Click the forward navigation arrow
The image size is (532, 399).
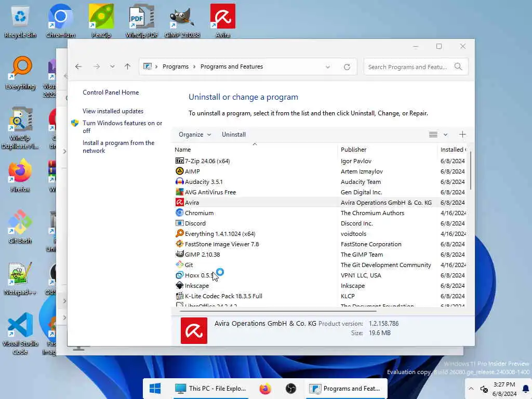coord(97,66)
